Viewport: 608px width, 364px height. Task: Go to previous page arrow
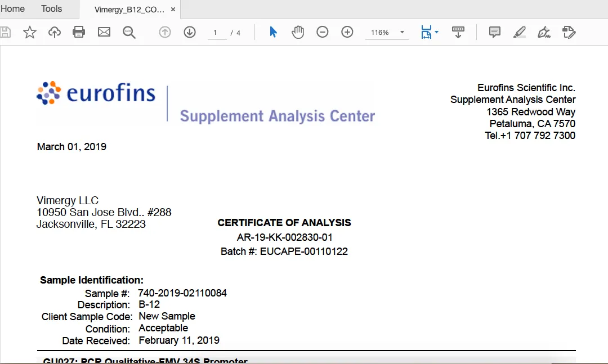(x=165, y=33)
